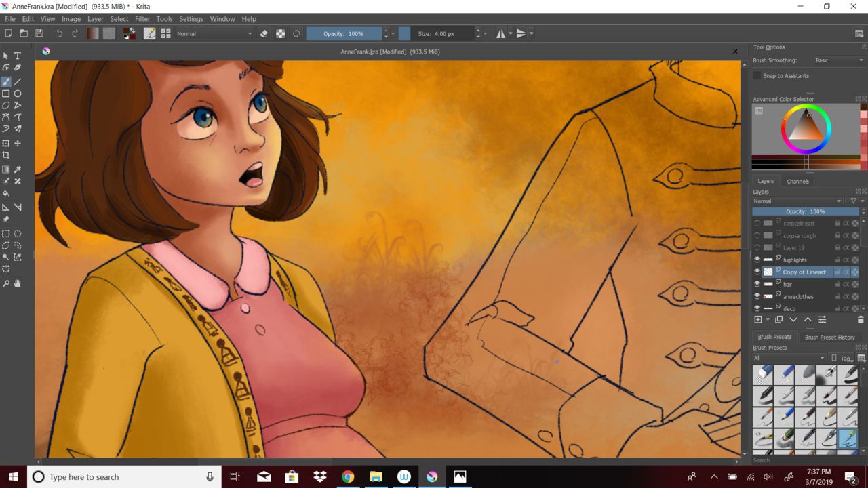Open the layer filter funnel dropdown
The image size is (868, 488).
tap(856, 201)
